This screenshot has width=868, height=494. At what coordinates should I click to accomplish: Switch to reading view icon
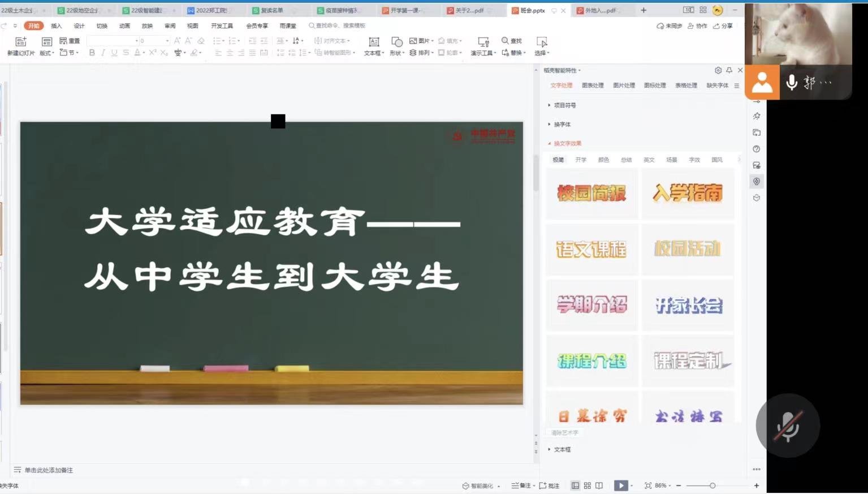click(599, 486)
